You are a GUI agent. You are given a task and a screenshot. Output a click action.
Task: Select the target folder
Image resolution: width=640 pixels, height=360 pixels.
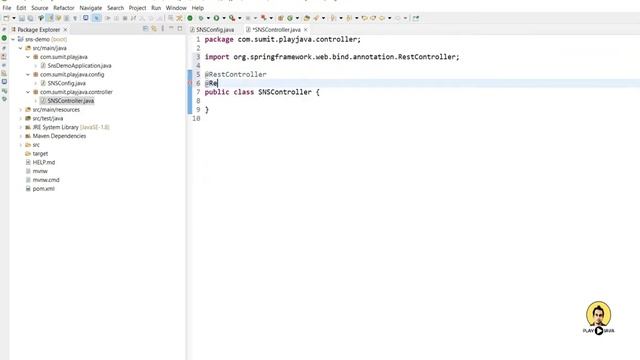40,153
